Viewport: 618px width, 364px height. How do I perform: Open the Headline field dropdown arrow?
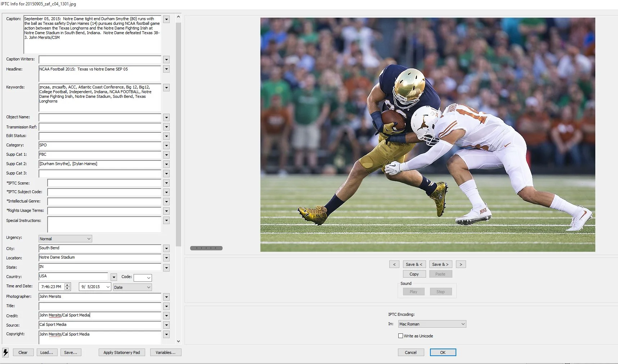pyautogui.click(x=166, y=69)
